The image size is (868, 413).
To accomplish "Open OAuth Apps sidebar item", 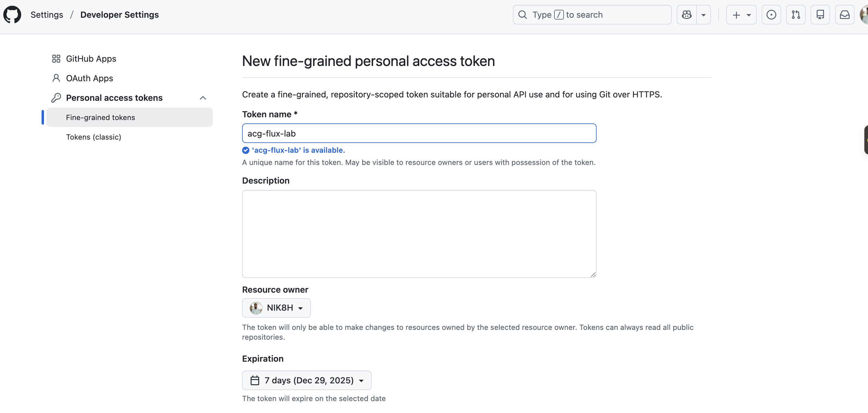I will click(x=89, y=78).
